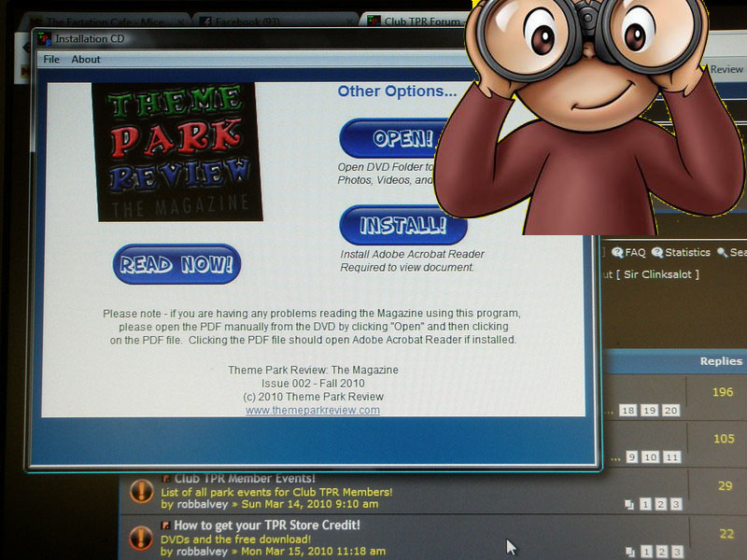Click the pages icon on Store Credit row

pyautogui.click(x=630, y=552)
